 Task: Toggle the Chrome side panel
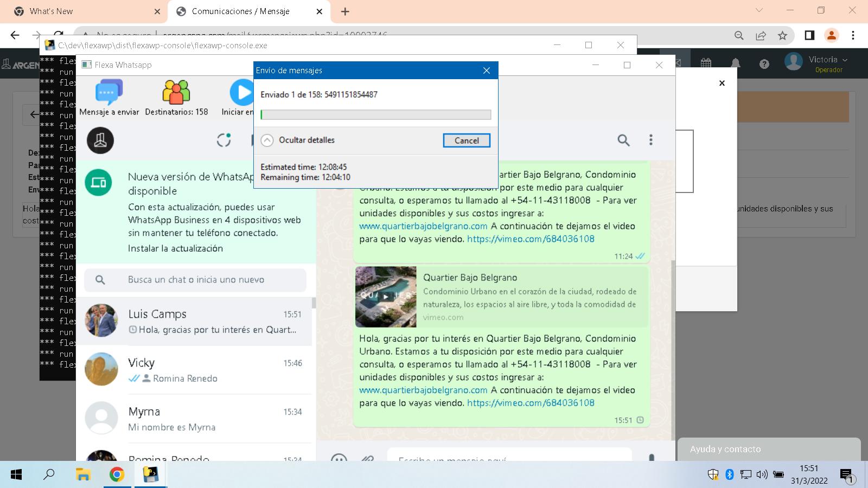coord(809,35)
